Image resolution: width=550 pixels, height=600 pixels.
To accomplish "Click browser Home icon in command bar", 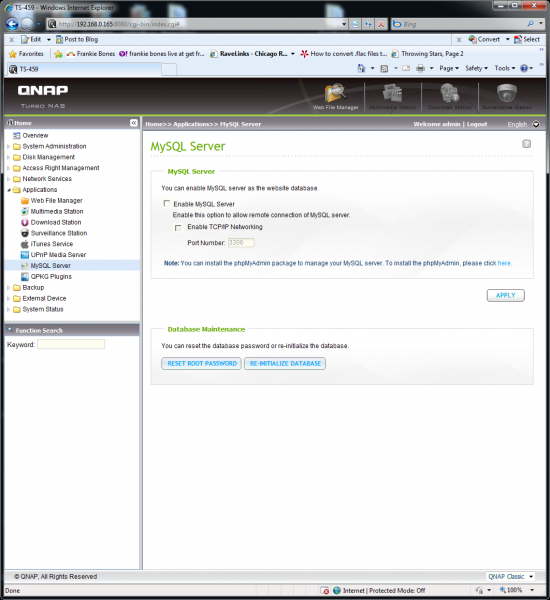I will tap(361, 68).
